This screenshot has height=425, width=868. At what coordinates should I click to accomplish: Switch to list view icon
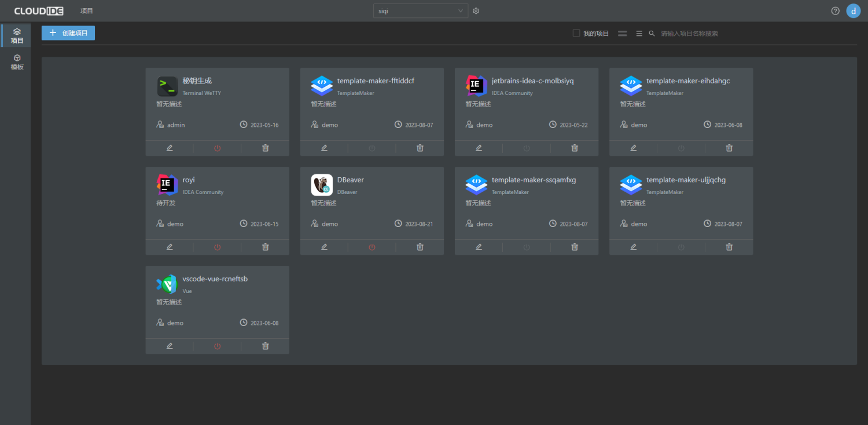[639, 34]
